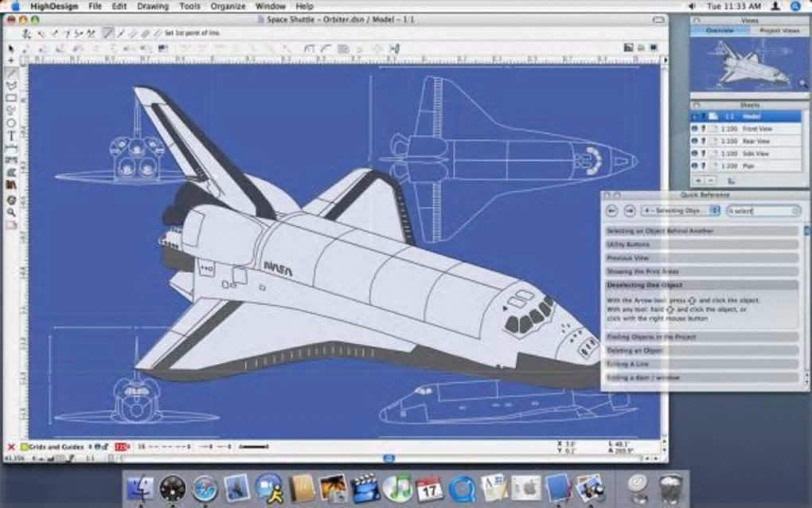
Task: Select the Dimension tool
Action: [x=11, y=148]
